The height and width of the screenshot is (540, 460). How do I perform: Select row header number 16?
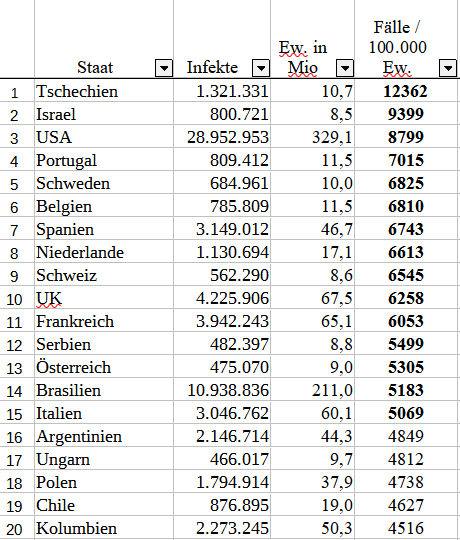14,437
